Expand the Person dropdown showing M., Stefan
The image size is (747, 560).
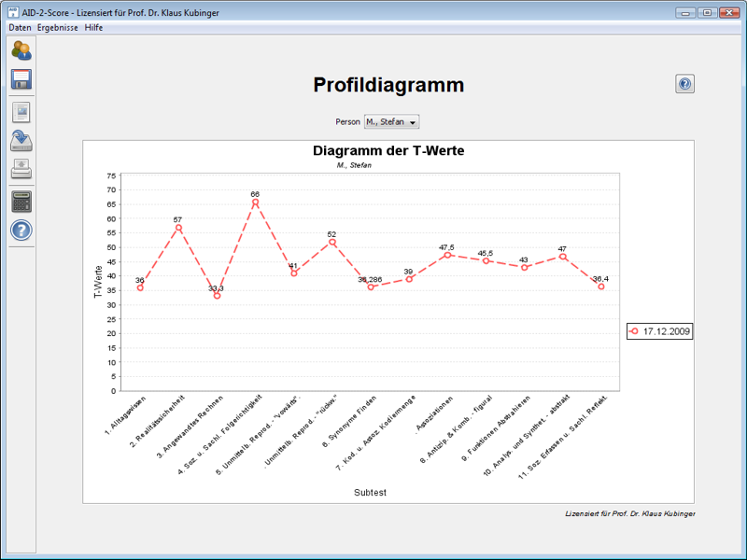tap(392, 122)
